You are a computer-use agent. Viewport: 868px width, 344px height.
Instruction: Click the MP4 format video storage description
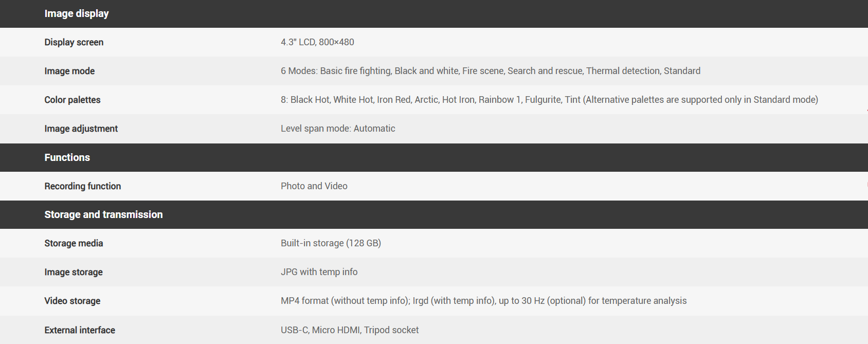[x=483, y=301]
